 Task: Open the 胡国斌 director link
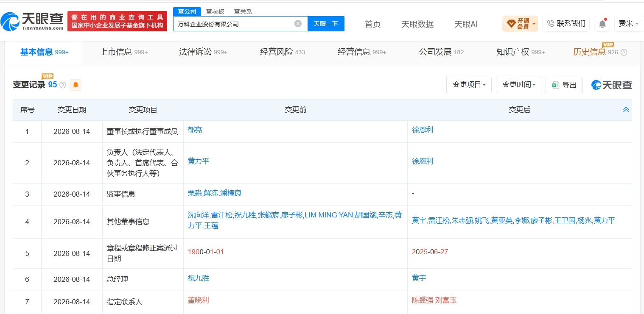366,215
